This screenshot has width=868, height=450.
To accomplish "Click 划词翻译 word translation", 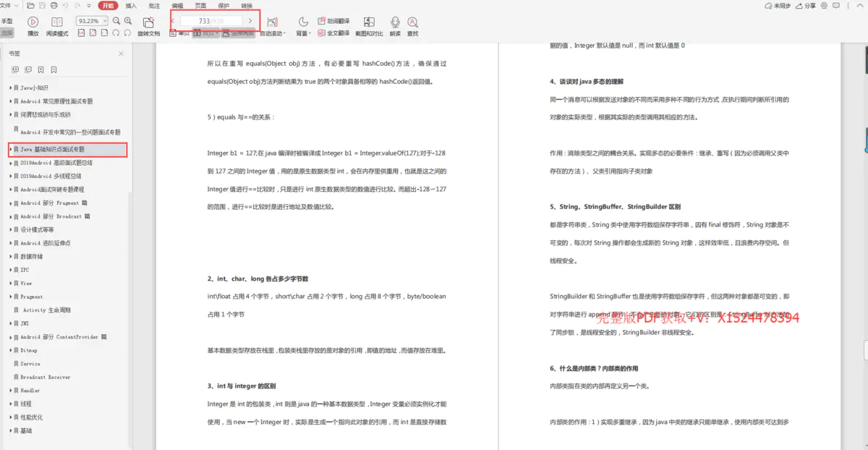I will point(333,21).
